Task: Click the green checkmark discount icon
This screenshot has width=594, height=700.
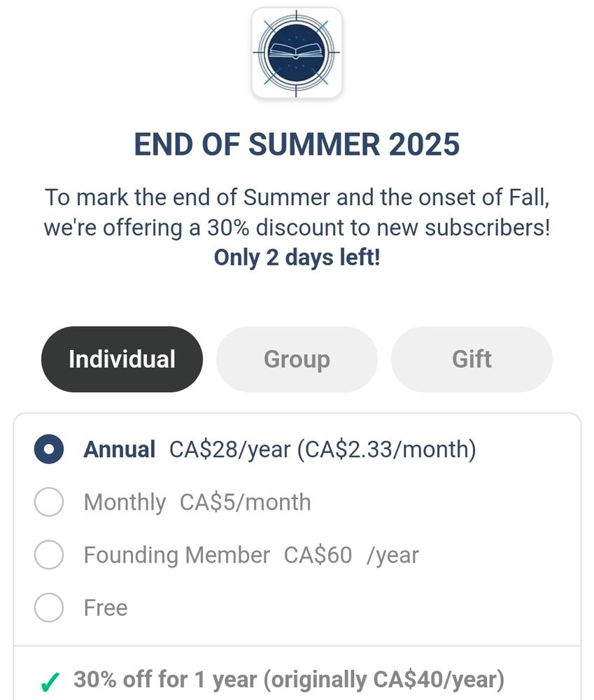Action: (x=50, y=682)
